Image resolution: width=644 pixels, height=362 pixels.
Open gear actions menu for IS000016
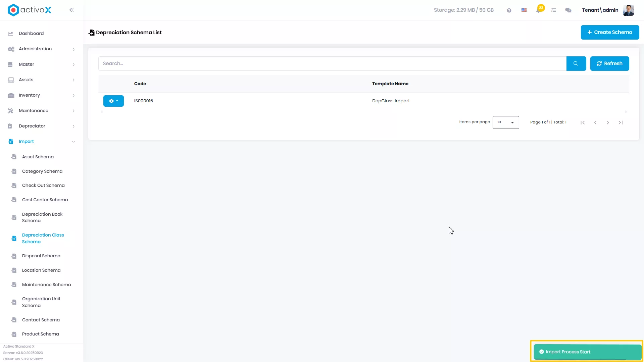click(x=113, y=101)
